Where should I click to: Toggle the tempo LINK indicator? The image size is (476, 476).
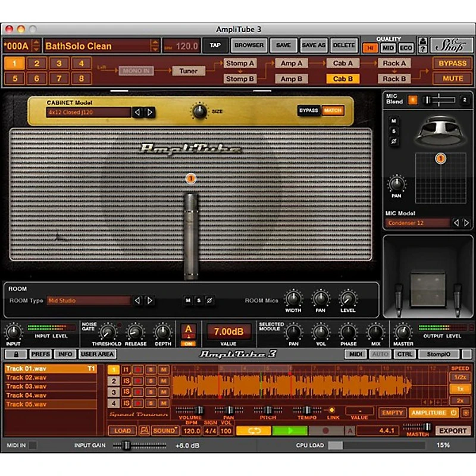coord(332,410)
